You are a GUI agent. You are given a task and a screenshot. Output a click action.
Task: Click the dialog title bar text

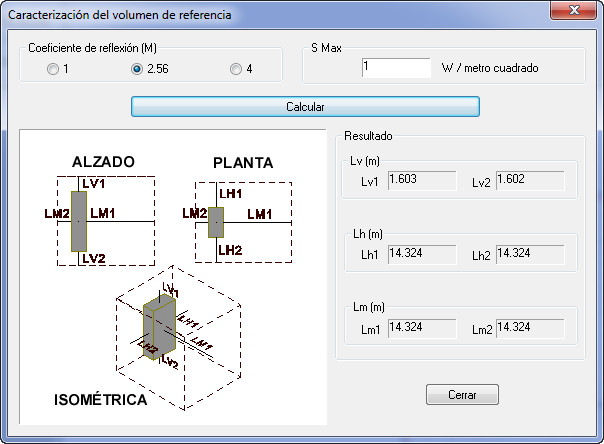pyautogui.click(x=120, y=15)
